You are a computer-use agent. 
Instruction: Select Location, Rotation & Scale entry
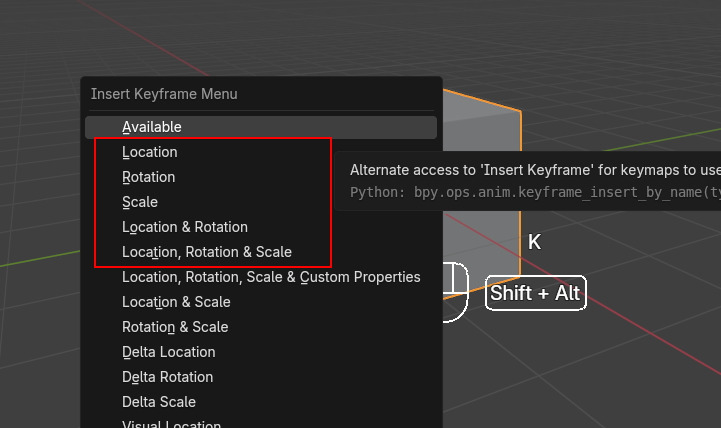pyautogui.click(x=261, y=252)
